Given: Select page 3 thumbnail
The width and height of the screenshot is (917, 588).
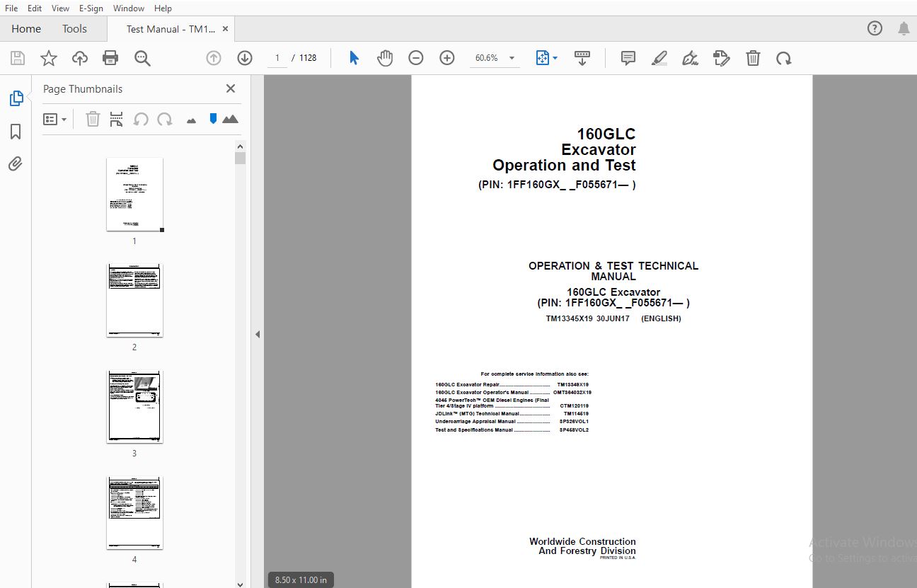Looking at the screenshot, I should pyautogui.click(x=134, y=407).
